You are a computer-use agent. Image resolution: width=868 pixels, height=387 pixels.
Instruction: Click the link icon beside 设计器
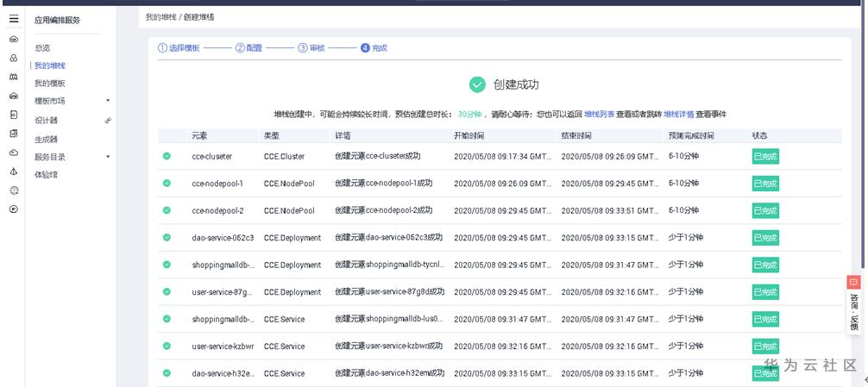[108, 120]
